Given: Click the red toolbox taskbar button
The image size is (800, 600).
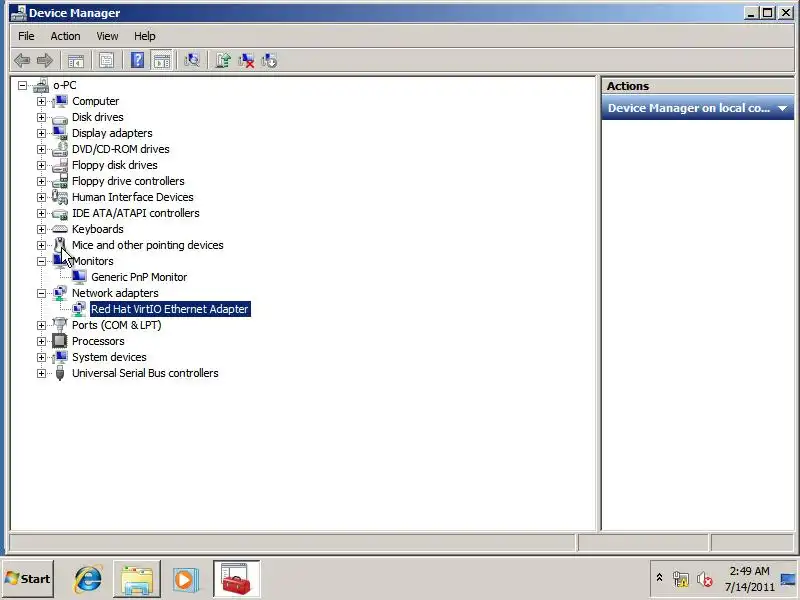Looking at the screenshot, I should pos(236,579).
